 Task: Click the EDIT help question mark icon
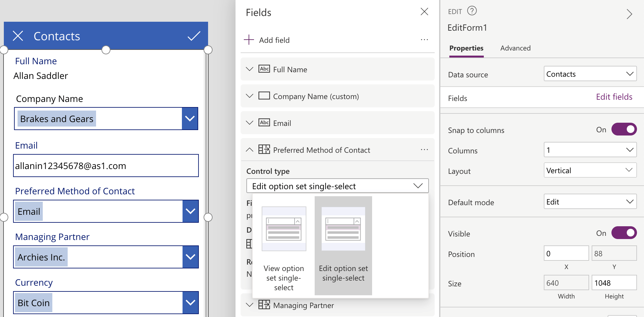click(x=472, y=11)
